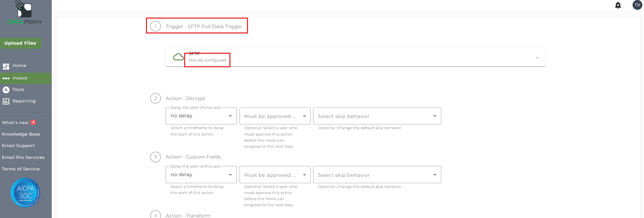
Task: Click the SFTP cloud icon
Action: (178, 57)
